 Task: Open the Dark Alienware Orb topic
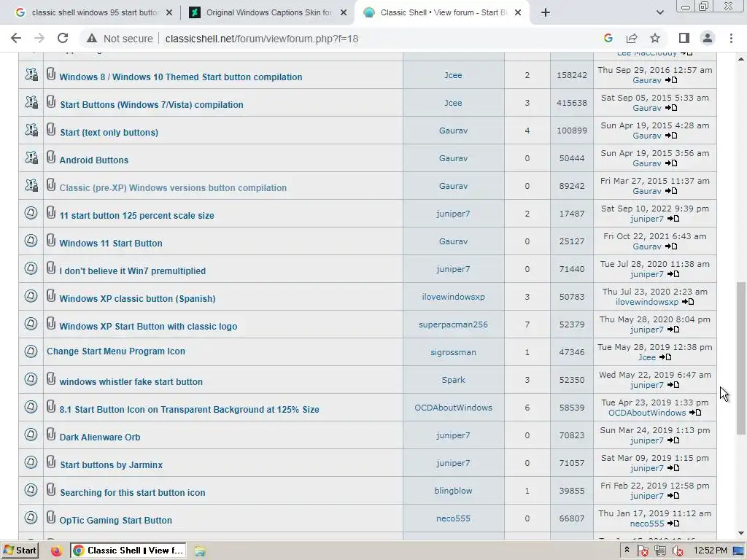[x=99, y=437]
